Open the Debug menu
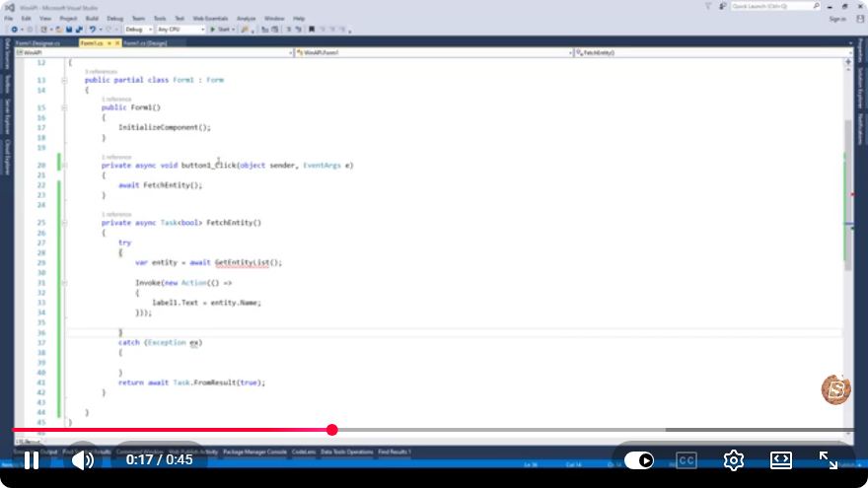The image size is (868, 488). pyautogui.click(x=115, y=19)
